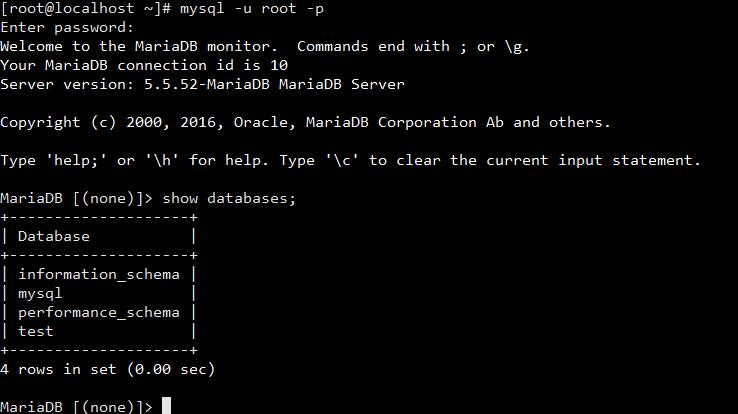Select the test database row

point(36,331)
